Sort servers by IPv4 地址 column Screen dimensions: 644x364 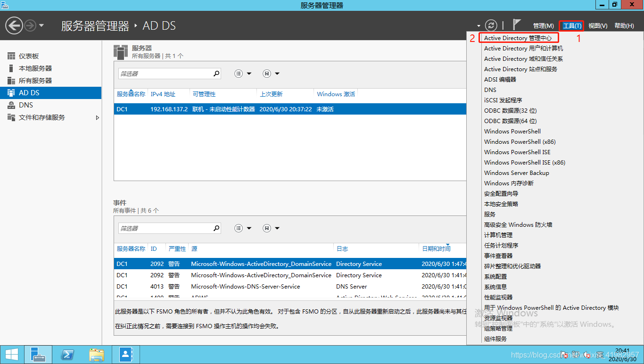[163, 94]
